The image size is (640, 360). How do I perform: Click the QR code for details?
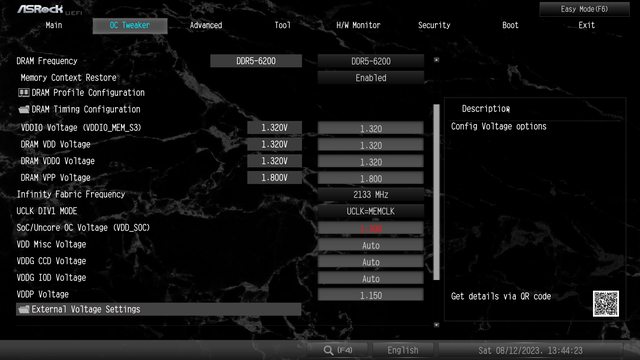tap(606, 304)
